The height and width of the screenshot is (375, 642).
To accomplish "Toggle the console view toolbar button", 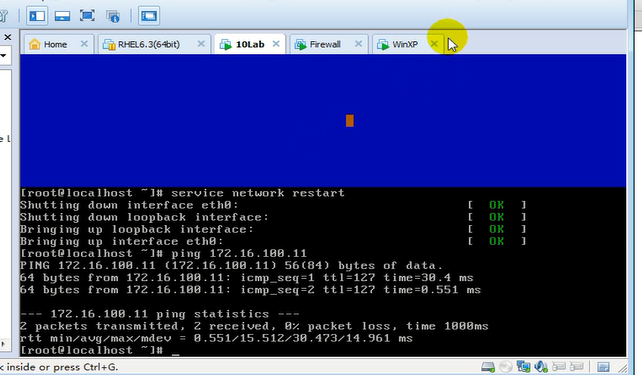I will click(149, 16).
